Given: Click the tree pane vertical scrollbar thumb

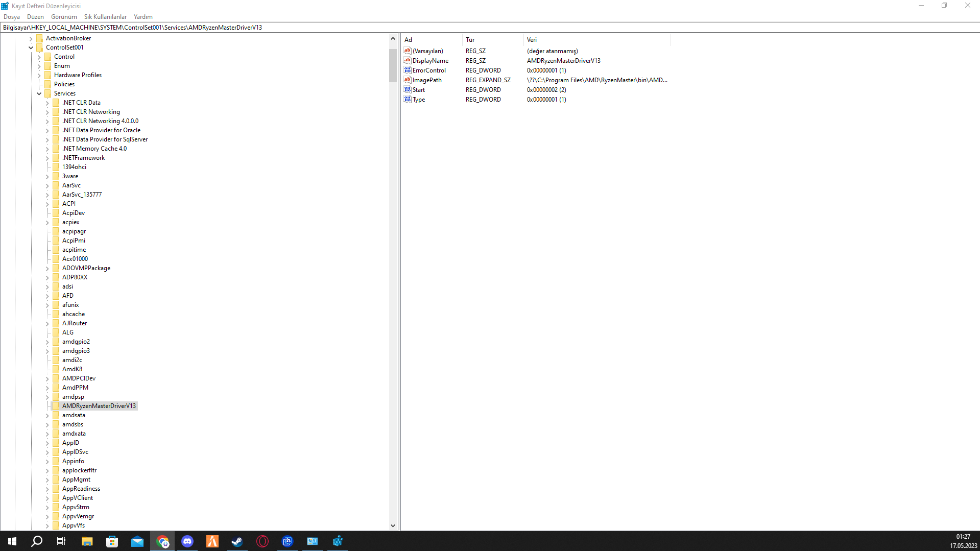Looking at the screenshot, I should click(x=393, y=65).
